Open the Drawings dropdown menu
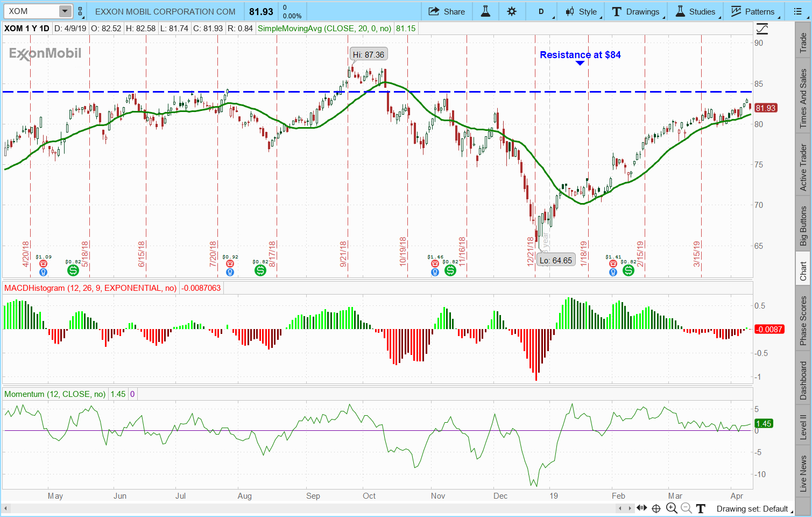 point(636,11)
